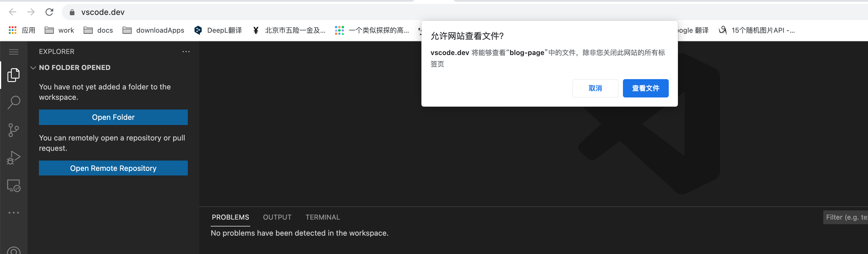Switch to the TERMINAL tab
Image resolution: width=868 pixels, height=254 pixels.
323,217
